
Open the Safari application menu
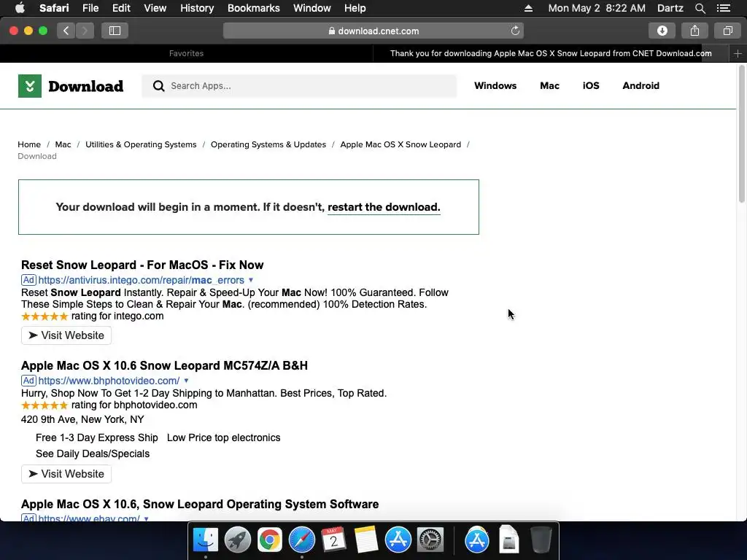coord(54,8)
